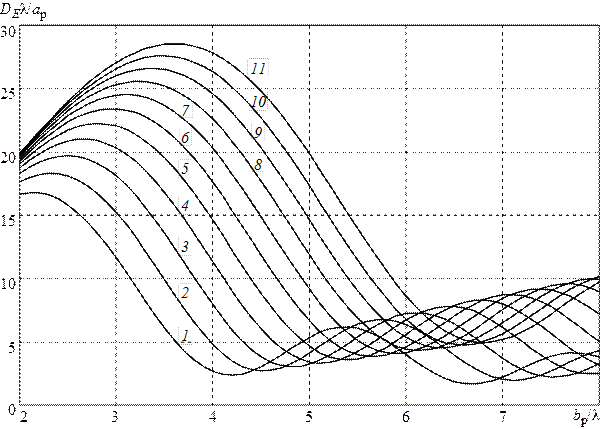Select curve label 1
Screen dimensions: 601x429
click(185, 336)
